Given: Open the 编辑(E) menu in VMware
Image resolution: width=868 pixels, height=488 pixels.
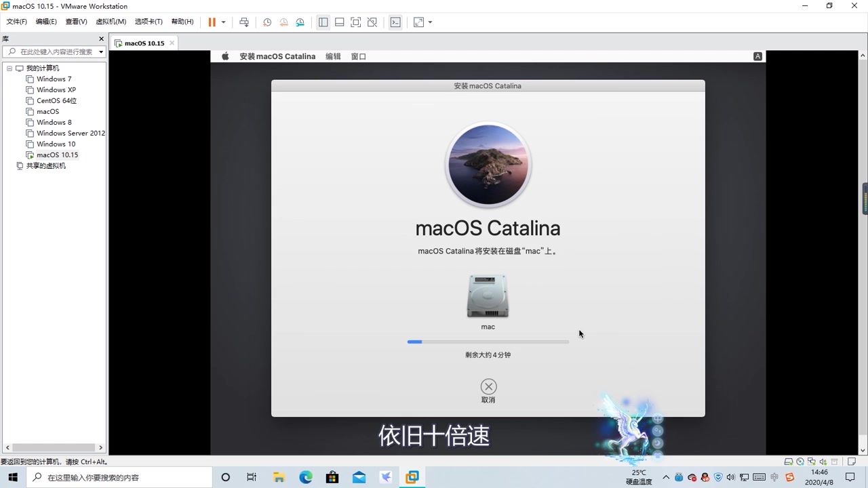Looking at the screenshot, I should pyautogui.click(x=46, y=22).
